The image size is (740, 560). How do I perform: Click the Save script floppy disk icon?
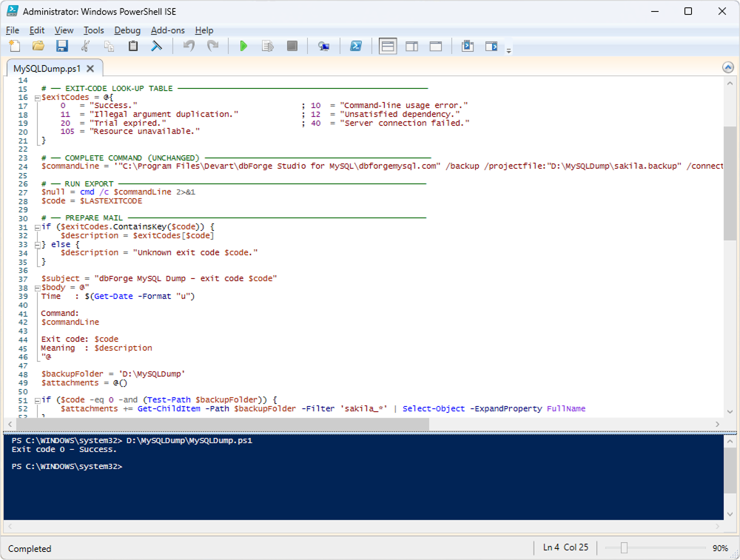click(x=62, y=46)
